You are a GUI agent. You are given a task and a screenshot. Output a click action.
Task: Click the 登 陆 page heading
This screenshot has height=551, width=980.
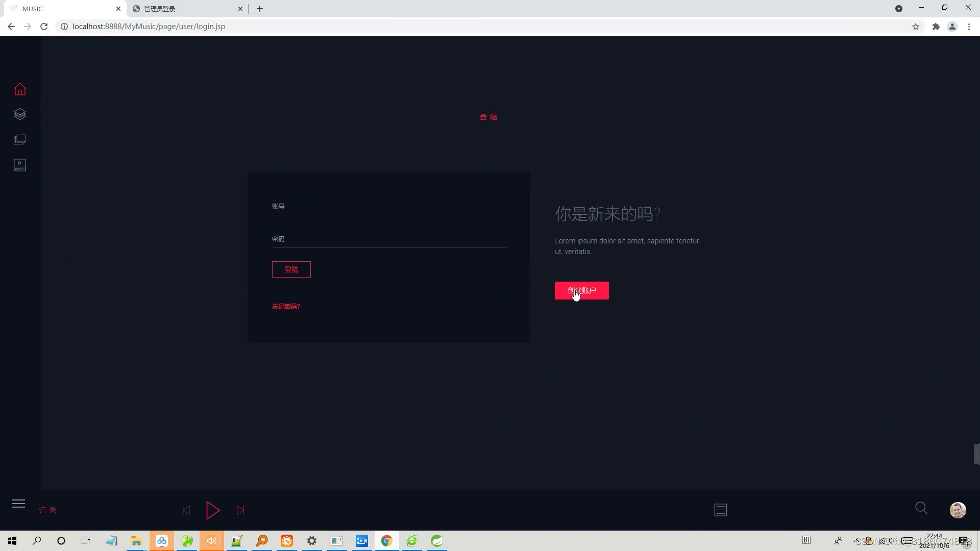[x=488, y=117]
